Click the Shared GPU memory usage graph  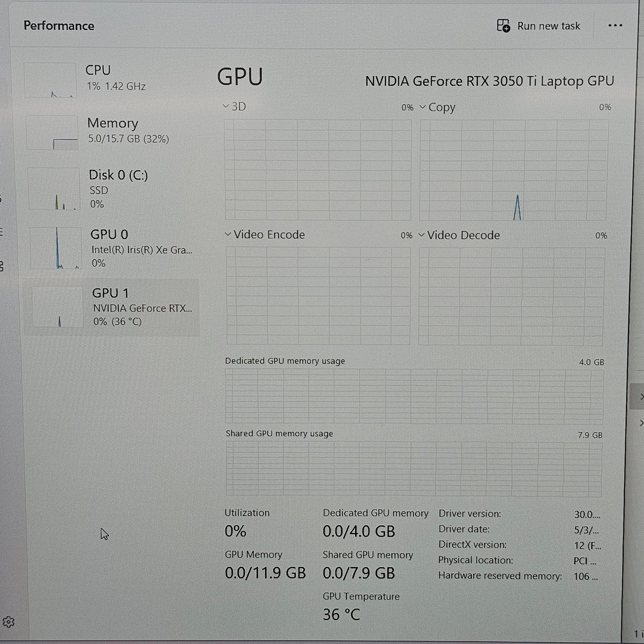tap(414, 469)
